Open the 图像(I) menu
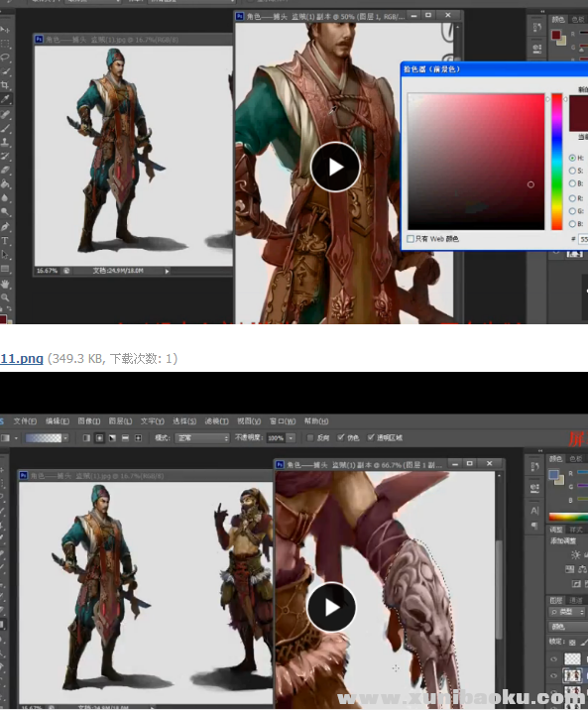588x710 pixels. pyautogui.click(x=88, y=421)
